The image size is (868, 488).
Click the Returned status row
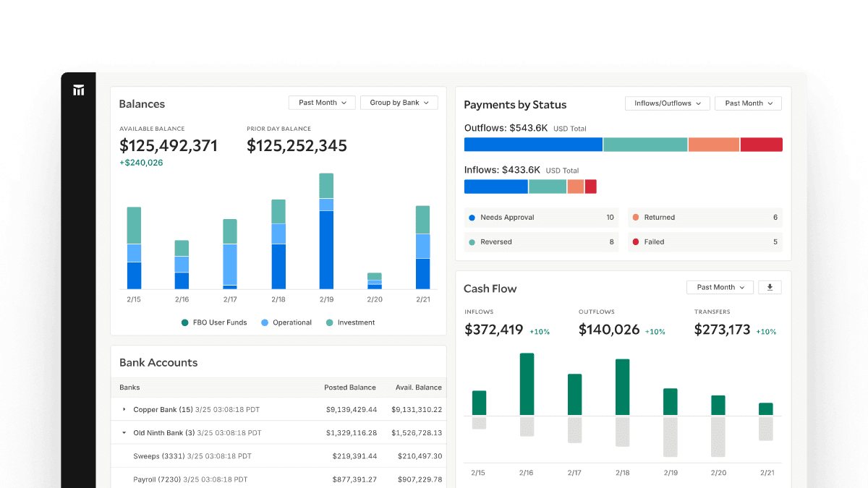point(705,218)
